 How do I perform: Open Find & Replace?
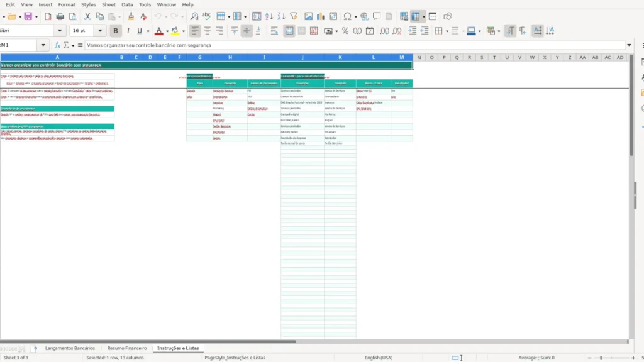[x=194, y=16]
